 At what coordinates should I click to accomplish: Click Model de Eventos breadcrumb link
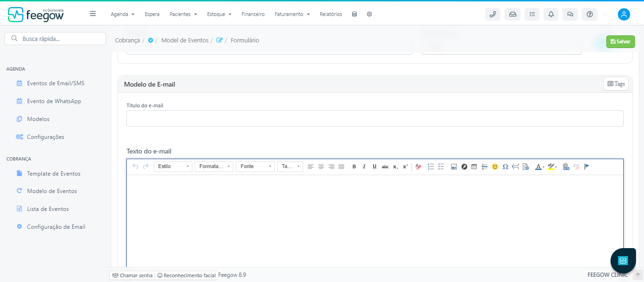pyautogui.click(x=185, y=40)
